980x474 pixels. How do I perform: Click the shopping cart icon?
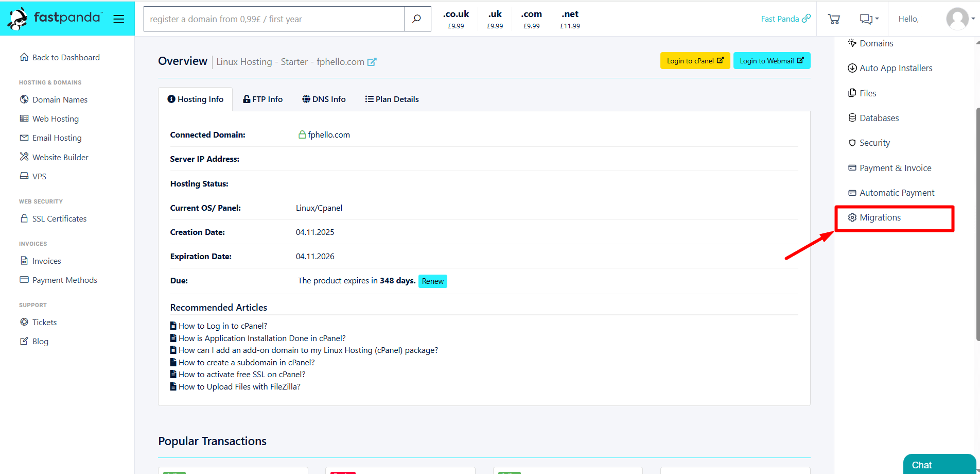tap(833, 19)
